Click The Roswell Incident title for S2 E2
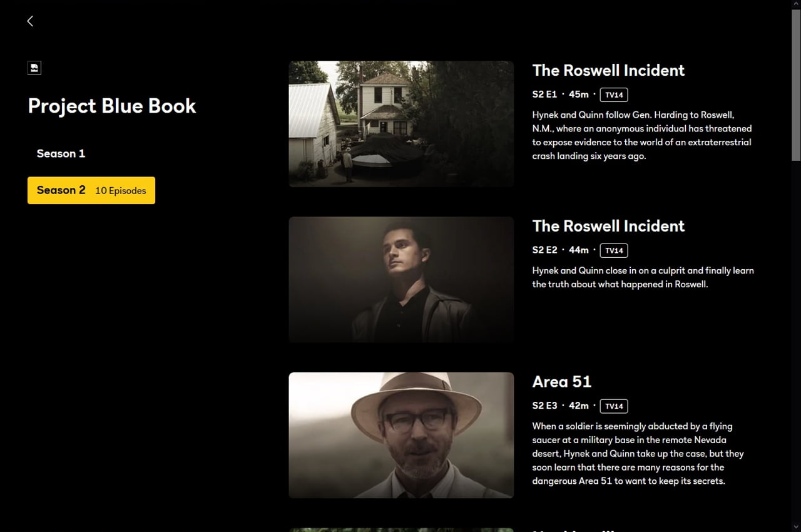801x532 pixels. (x=608, y=226)
